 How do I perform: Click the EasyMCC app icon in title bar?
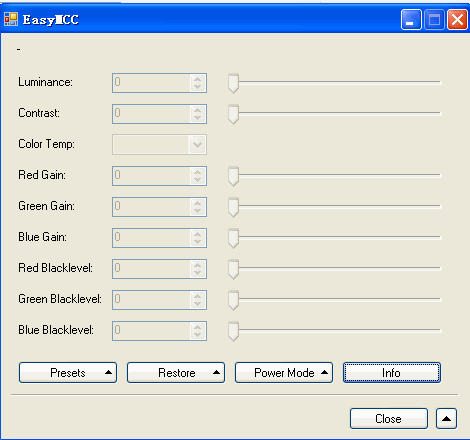pyautogui.click(x=11, y=19)
